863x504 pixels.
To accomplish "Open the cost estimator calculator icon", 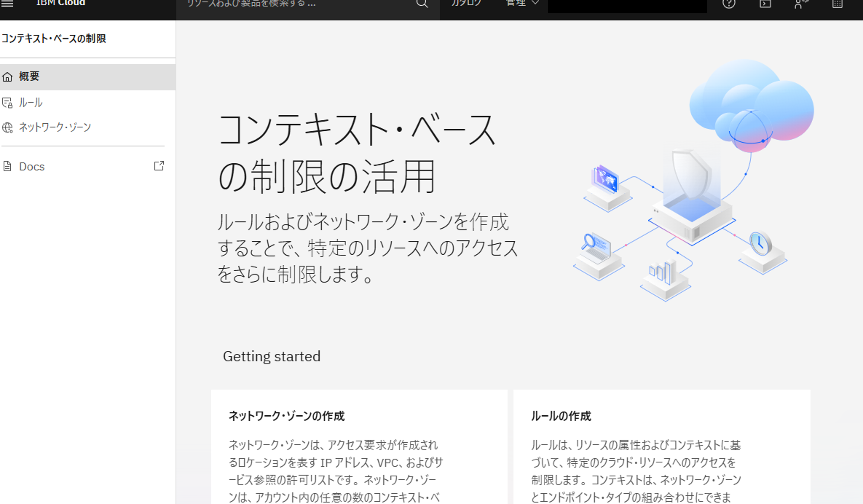I will tap(837, 4).
